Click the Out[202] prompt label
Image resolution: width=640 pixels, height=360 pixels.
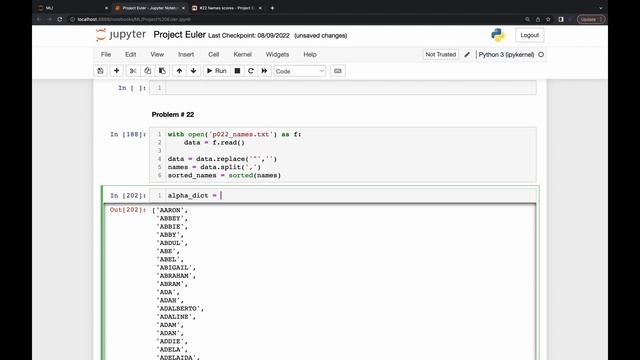click(128, 210)
